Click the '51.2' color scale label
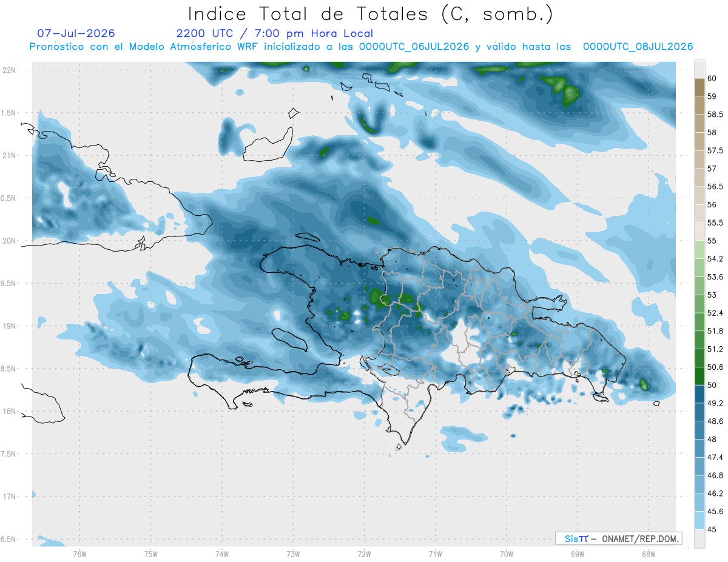Viewport: 728px width, 562px height. coord(715,349)
